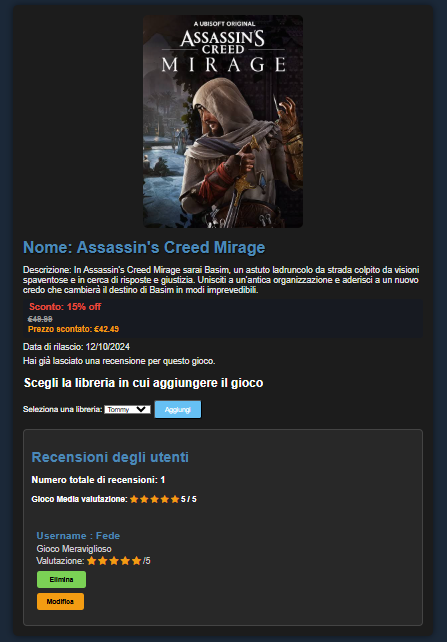
Task: Click last star in Fede's review rating
Action: click(x=136, y=561)
